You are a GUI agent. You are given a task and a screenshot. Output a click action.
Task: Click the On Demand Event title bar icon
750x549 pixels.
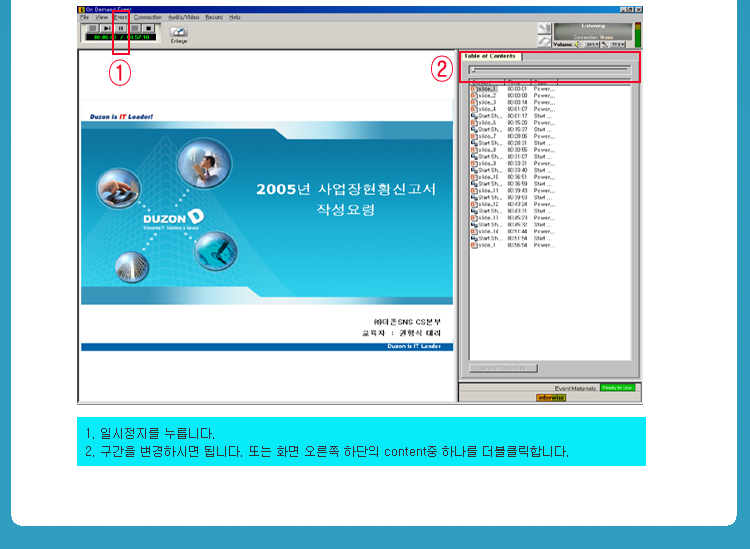[x=81, y=10]
